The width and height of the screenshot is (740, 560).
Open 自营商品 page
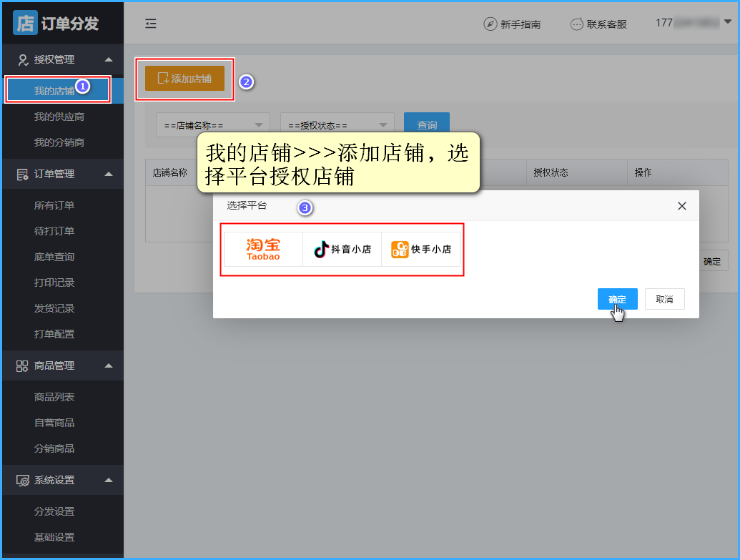tap(54, 423)
